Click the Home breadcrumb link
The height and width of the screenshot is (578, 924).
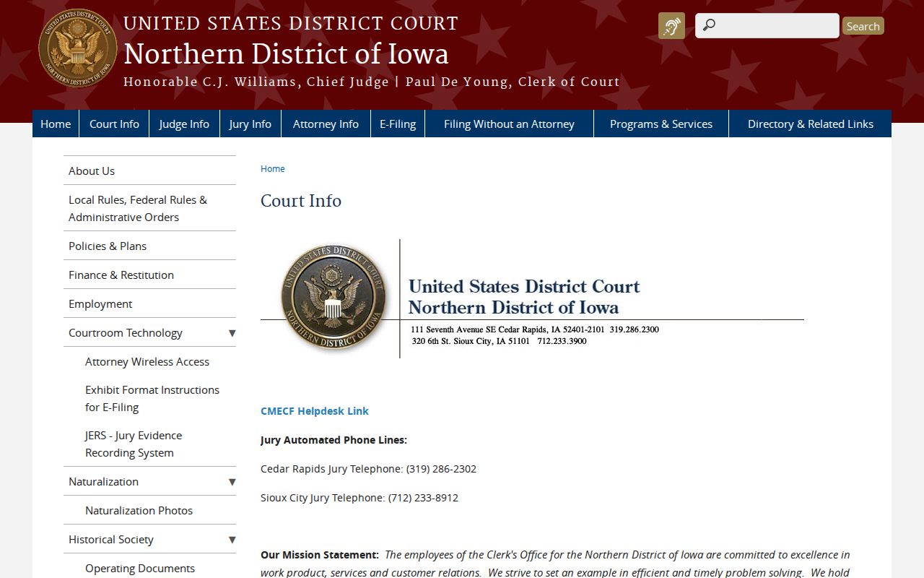(x=273, y=168)
